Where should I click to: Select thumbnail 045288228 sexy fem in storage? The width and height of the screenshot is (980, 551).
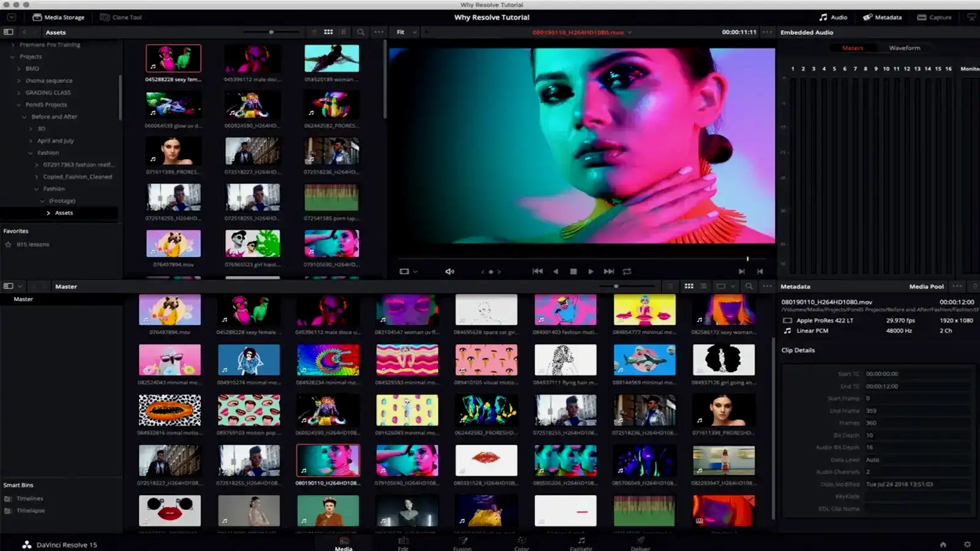click(173, 58)
